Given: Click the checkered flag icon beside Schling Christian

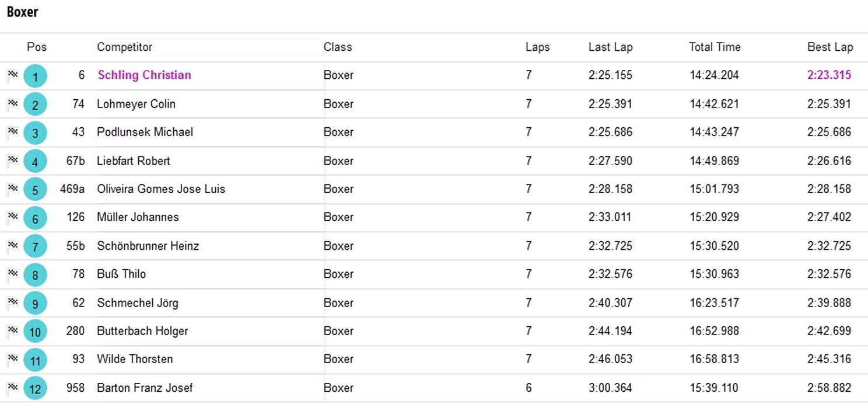Looking at the screenshot, I should tap(12, 75).
